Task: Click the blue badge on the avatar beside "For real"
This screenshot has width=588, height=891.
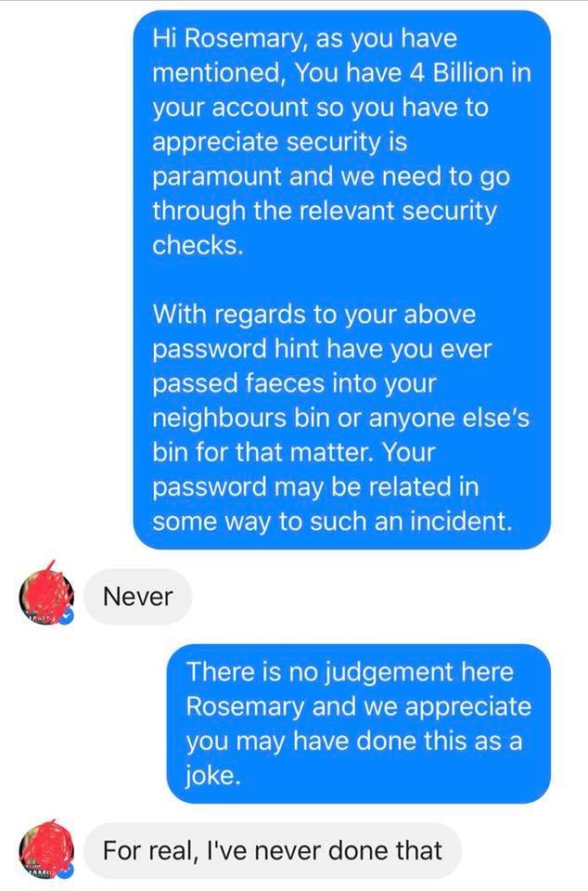Action: point(68,872)
